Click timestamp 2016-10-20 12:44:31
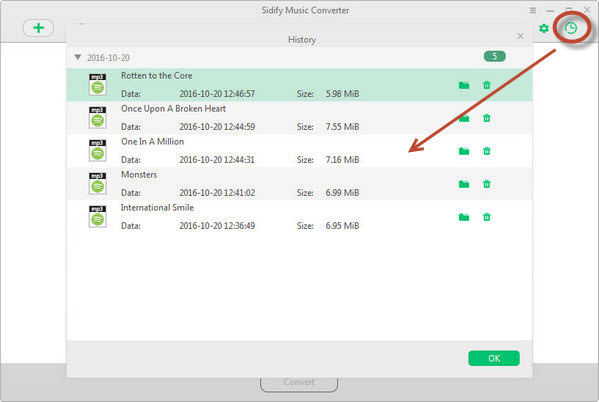The image size is (599, 402). pos(217,160)
